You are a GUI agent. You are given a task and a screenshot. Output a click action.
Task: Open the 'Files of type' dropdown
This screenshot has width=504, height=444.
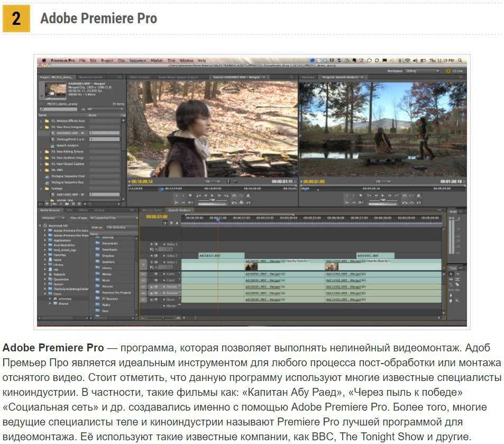[x=113, y=218]
